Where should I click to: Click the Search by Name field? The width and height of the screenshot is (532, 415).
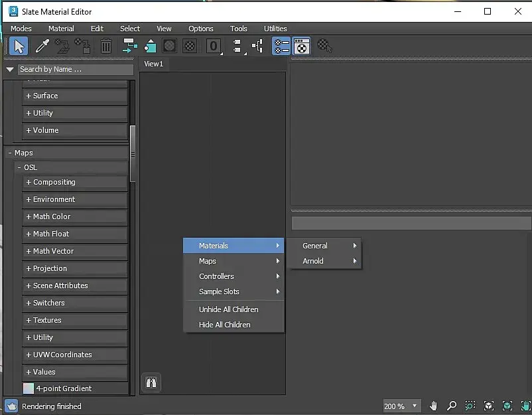76,69
